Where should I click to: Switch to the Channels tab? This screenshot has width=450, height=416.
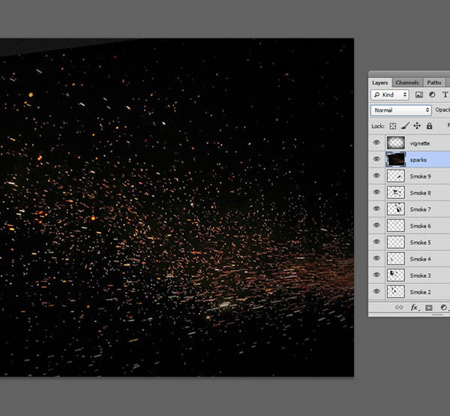click(x=407, y=82)
